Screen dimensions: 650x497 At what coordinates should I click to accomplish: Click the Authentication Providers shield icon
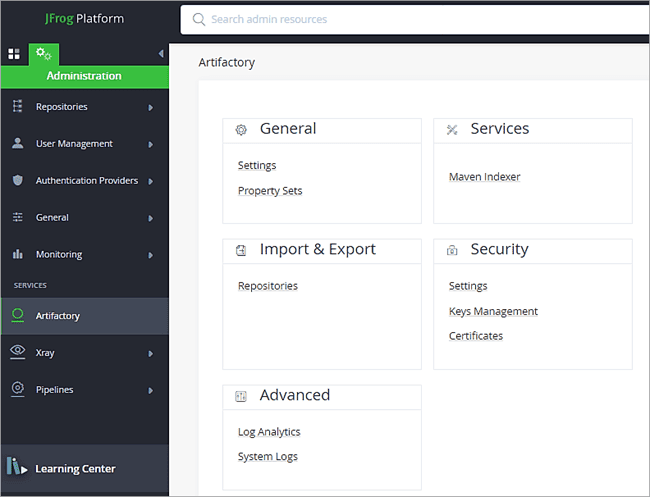coord(17,180)
